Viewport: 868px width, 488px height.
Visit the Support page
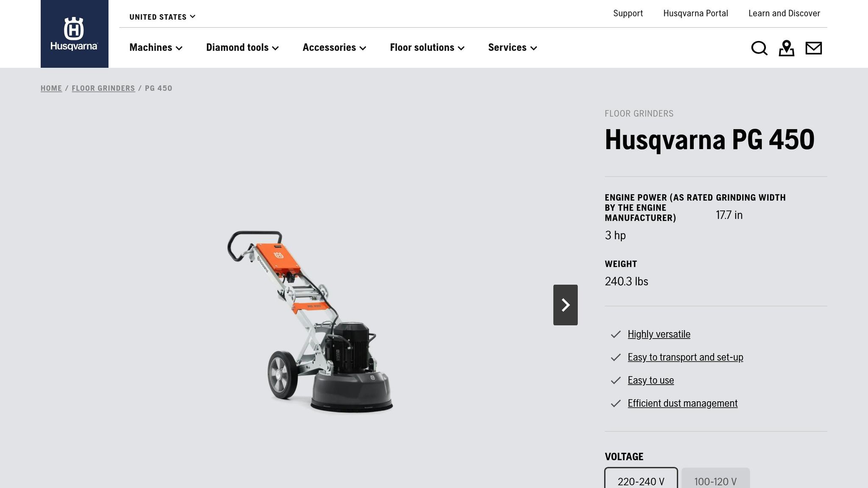pos(628,13)
